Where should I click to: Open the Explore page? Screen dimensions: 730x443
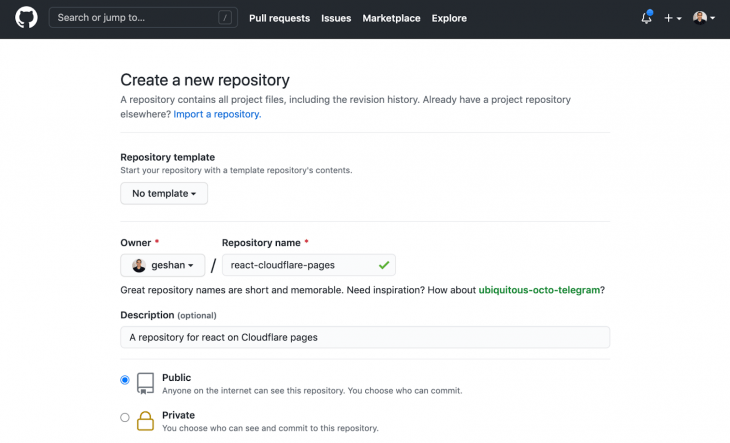[x=449, y=18]
